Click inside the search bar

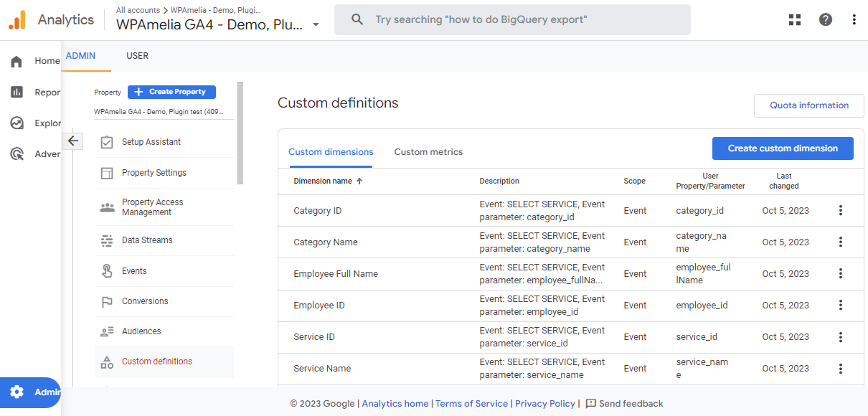(512, 19)
